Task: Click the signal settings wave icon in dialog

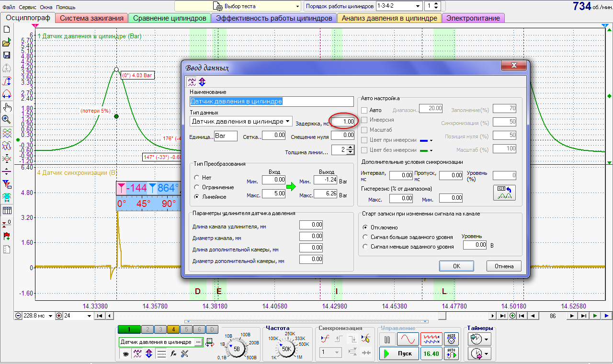Action: pos(192,81)
